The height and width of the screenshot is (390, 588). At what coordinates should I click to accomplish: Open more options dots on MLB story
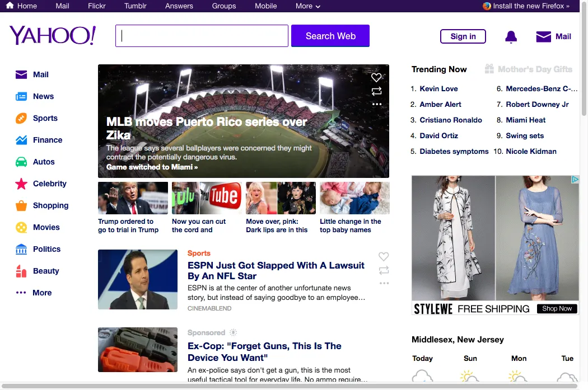click(376, 104)
